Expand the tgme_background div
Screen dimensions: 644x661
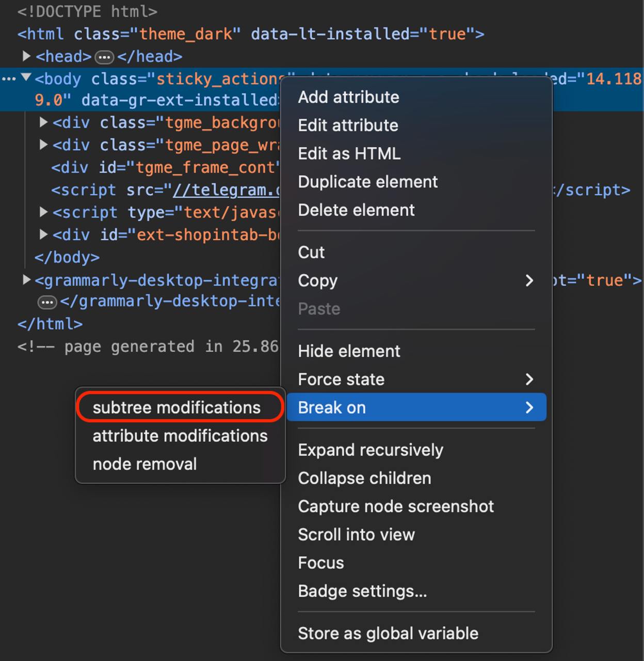(x=44, y=122)
